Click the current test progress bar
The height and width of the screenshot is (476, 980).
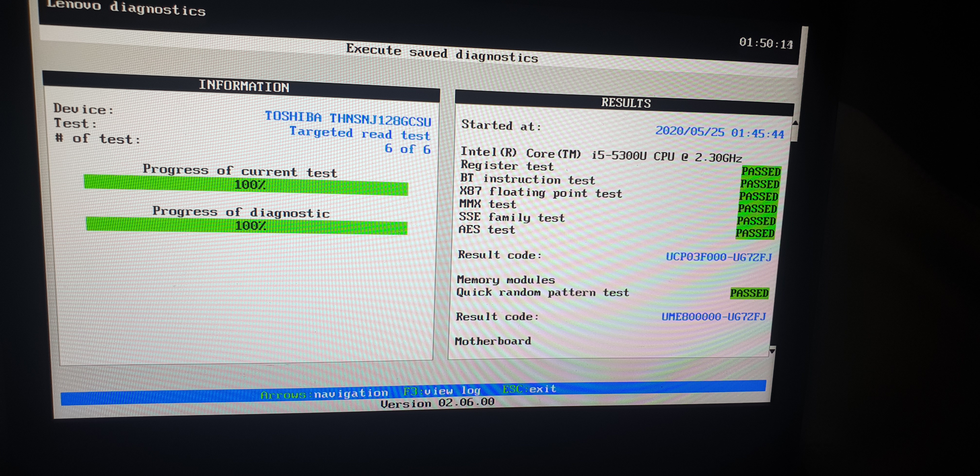click(246, 185)
